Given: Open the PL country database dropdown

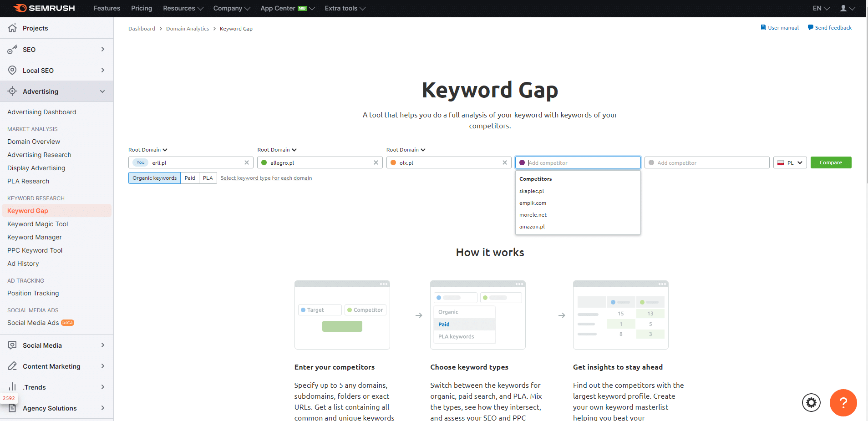Looking at the screenshot, I should click(x=790, y=162).
